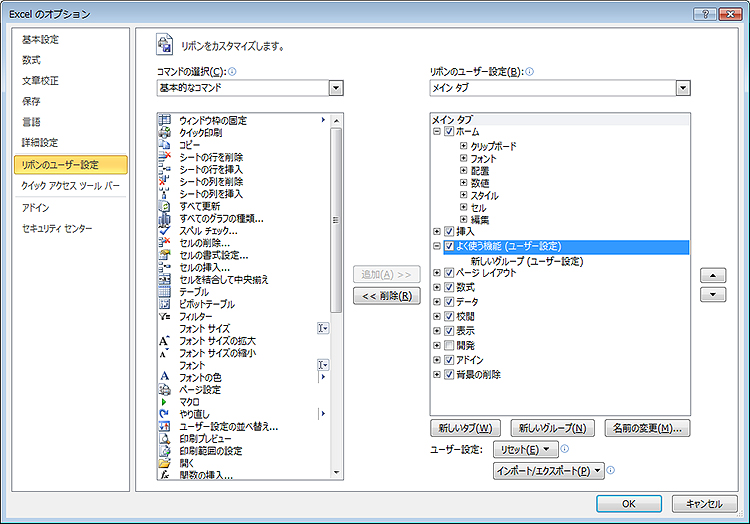
Task: Toggle the 背景の削除 checkbox
Action: pos(449,374)
